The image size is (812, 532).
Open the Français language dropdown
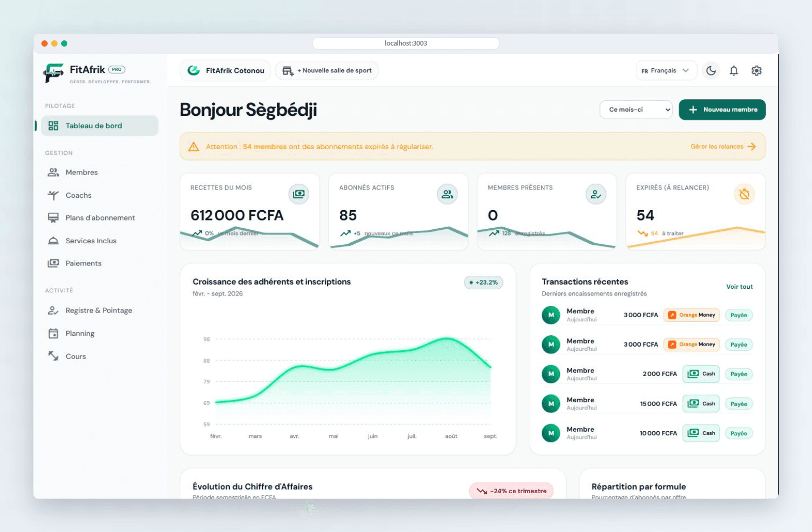pos(666,70)
